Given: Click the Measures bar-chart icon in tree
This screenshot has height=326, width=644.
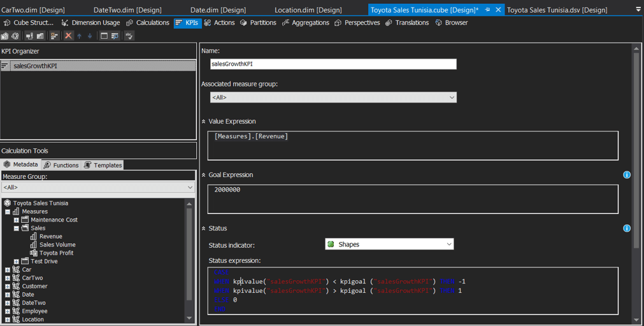Looking at the screenshot, I should (16, 211).
